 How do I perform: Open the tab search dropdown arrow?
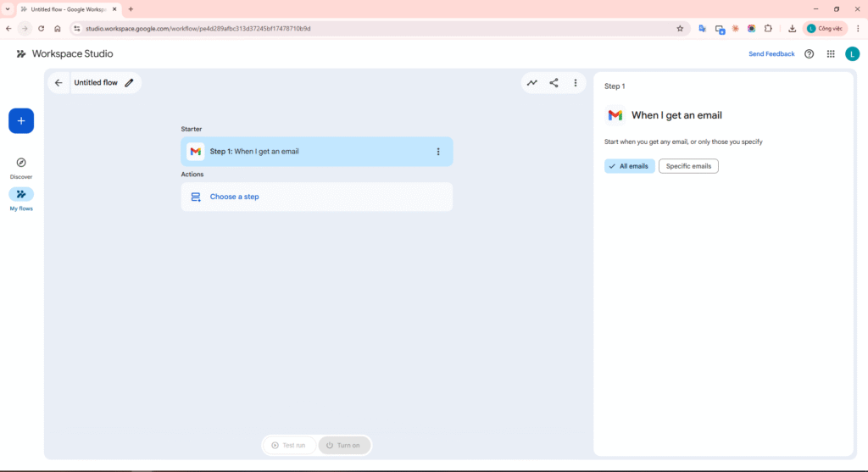[8, 8]
